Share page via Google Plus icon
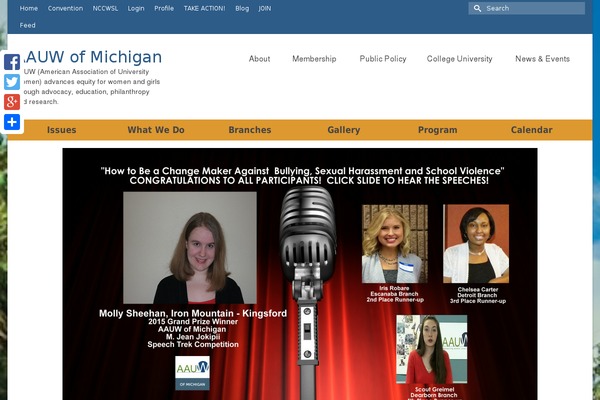This screenshot has height=400, width=600. [12, 102]
